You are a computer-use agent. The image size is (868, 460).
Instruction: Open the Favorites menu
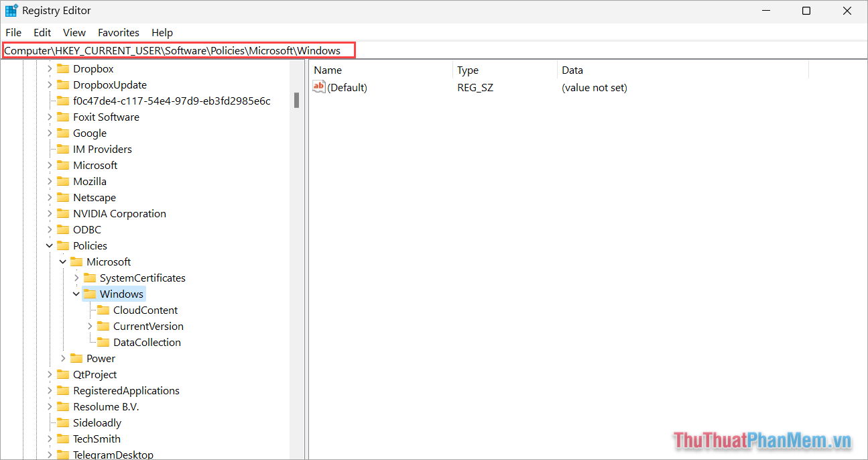coord(118,32)
